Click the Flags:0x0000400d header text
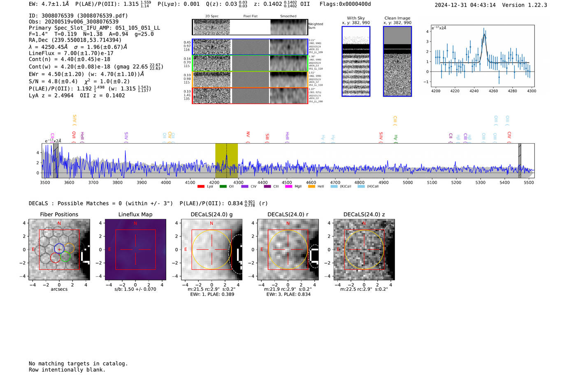 click(x=345, y=4)
